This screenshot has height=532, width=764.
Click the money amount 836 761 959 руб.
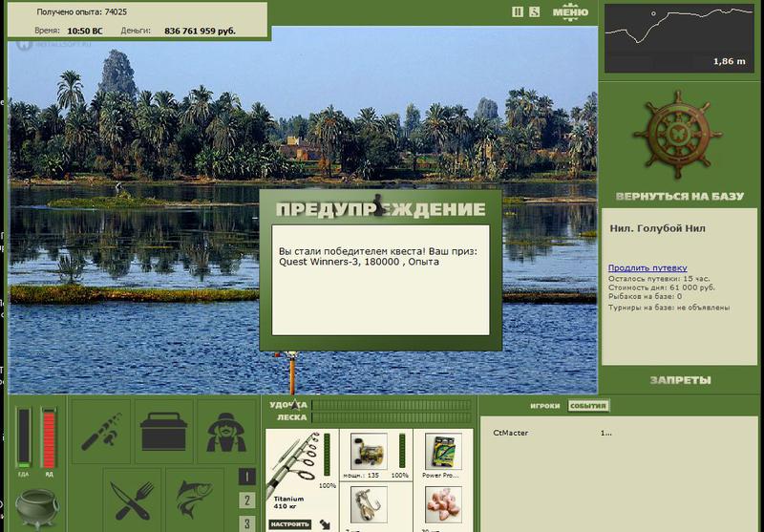click(x=200, y=31)
